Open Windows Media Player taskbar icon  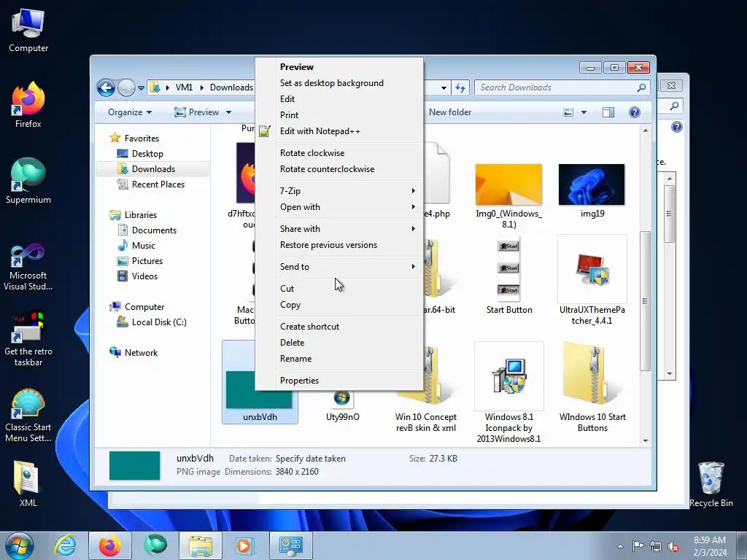pos(246,545)
